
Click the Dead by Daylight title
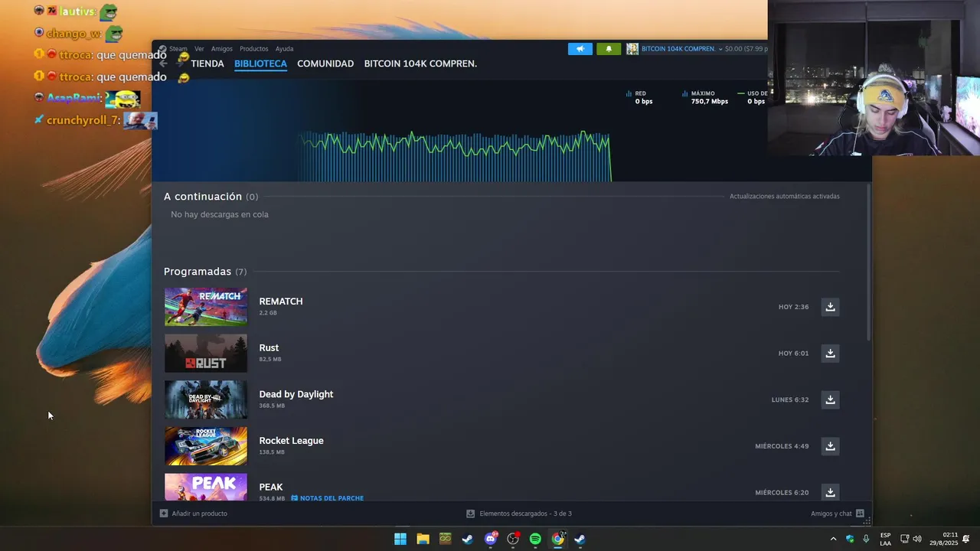296,394
